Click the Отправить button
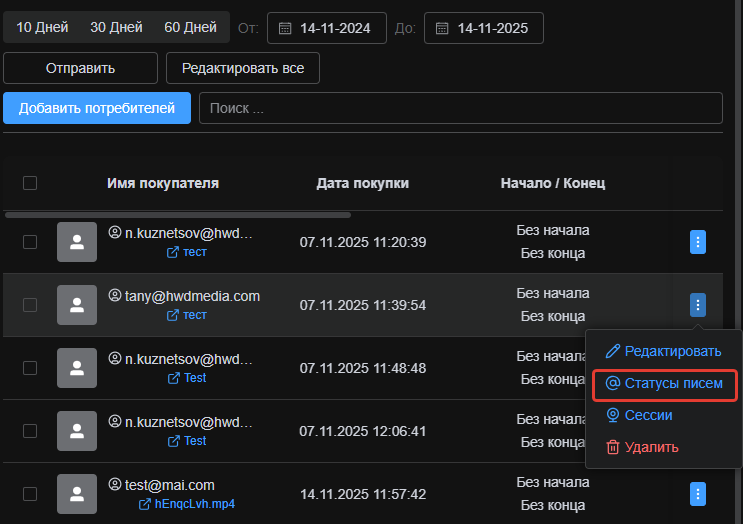The image size is (743, 524). click(x=80, y=68)
